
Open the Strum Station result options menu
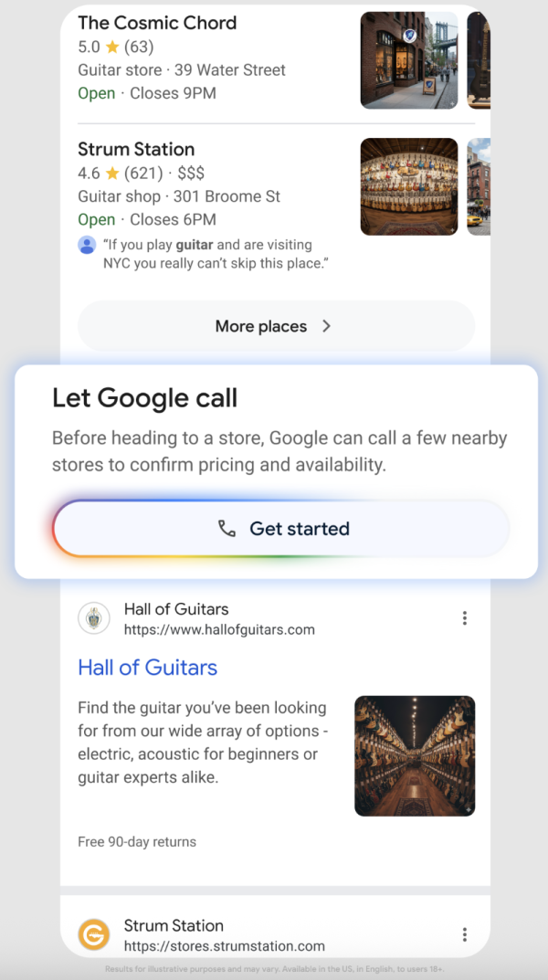click(465, 934)
